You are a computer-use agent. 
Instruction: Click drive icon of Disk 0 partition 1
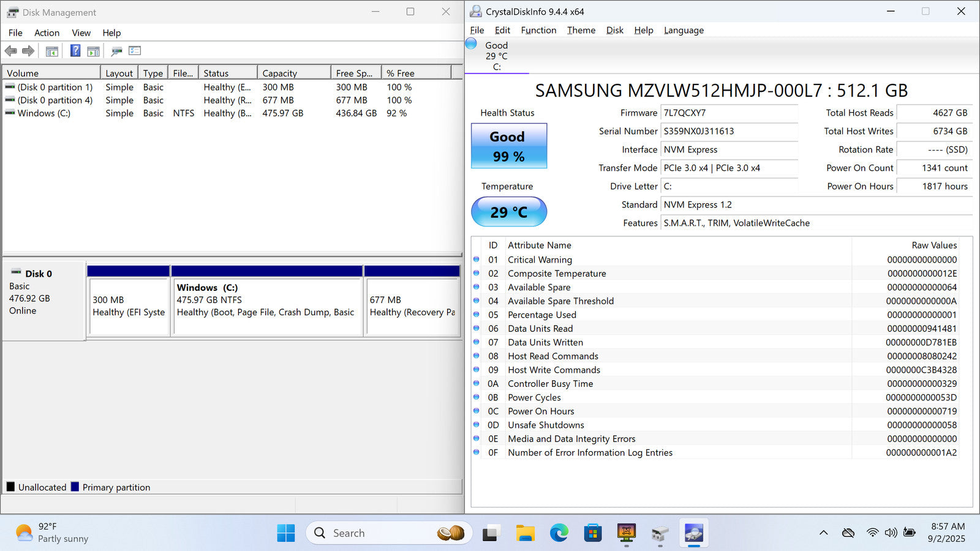tap(10, 87)
